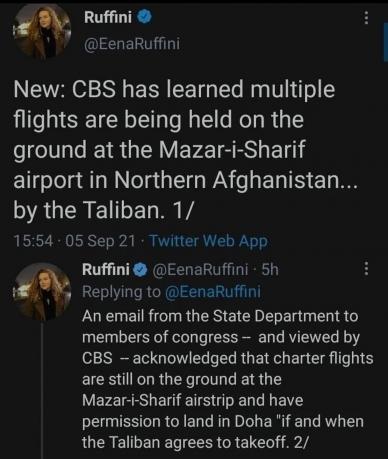
Task: Open the reply about State Department email
Action: tap(228, 379)
